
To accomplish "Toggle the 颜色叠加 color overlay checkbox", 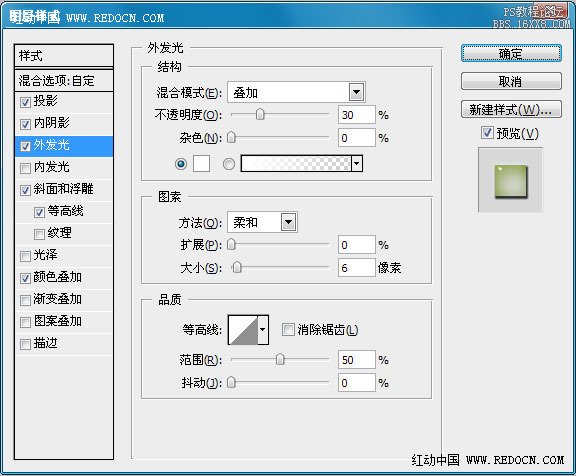I will pyautogui.click(x=25, y=278).
